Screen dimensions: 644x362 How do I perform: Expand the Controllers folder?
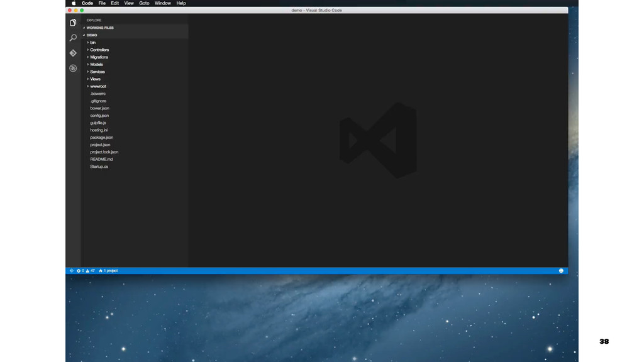click(x=99, y=50)
